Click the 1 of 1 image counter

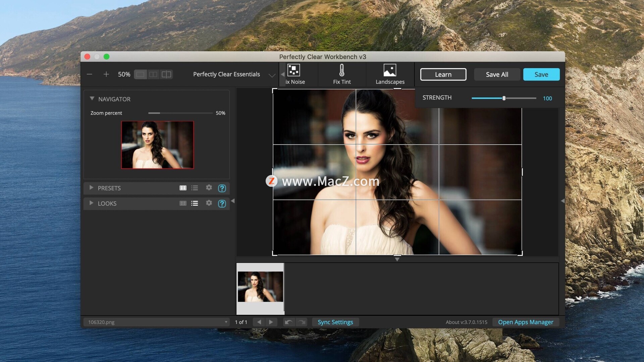click(x=241, y=322)
